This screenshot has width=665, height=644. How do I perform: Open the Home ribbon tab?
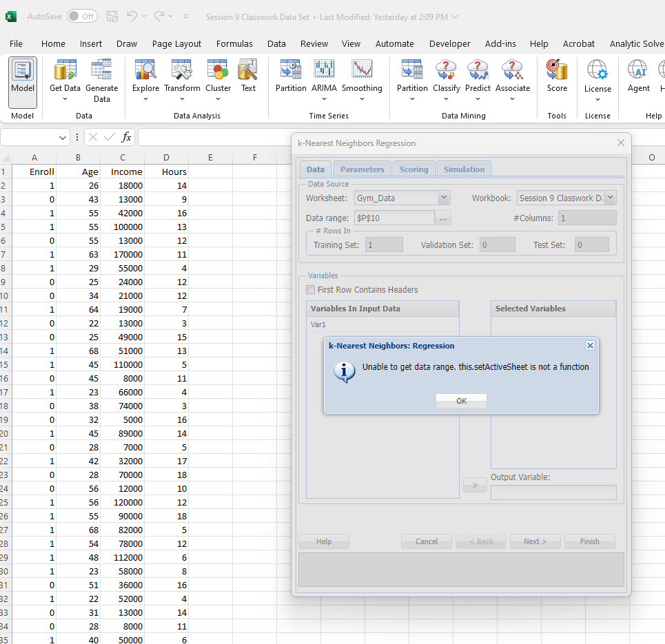53,43
